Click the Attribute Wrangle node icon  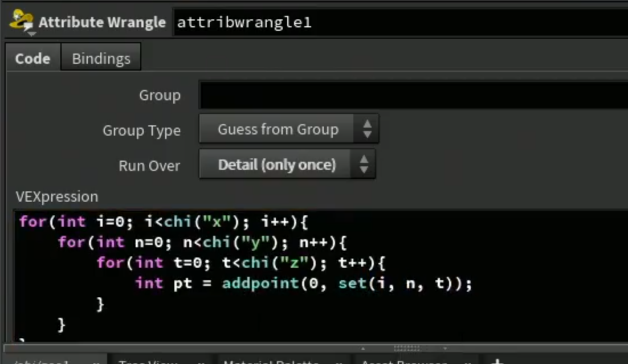point(21,20)
